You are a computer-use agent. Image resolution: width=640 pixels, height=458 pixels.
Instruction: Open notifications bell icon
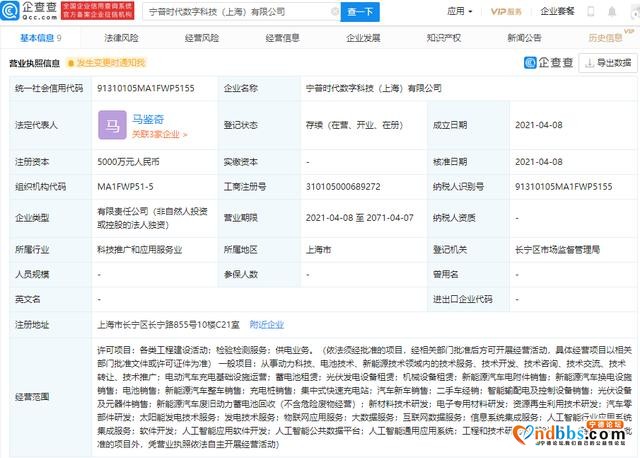click(x=612, y=11)
